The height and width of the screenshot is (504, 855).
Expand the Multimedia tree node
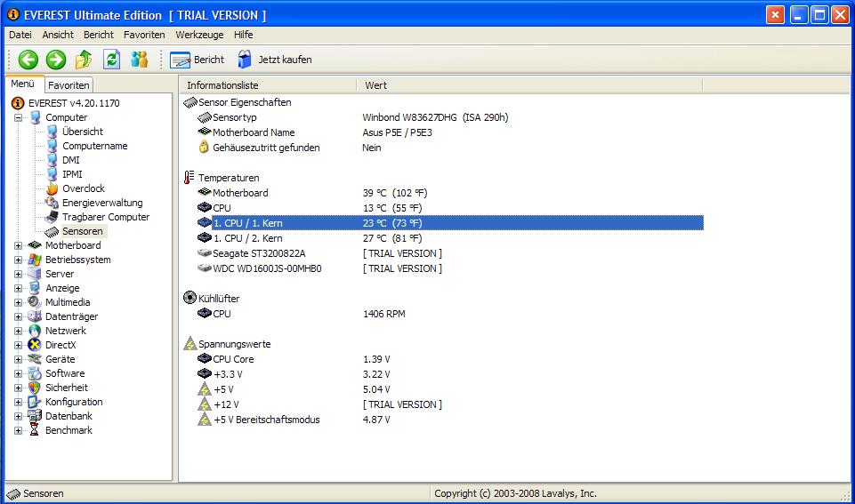(x=19, y=302)
